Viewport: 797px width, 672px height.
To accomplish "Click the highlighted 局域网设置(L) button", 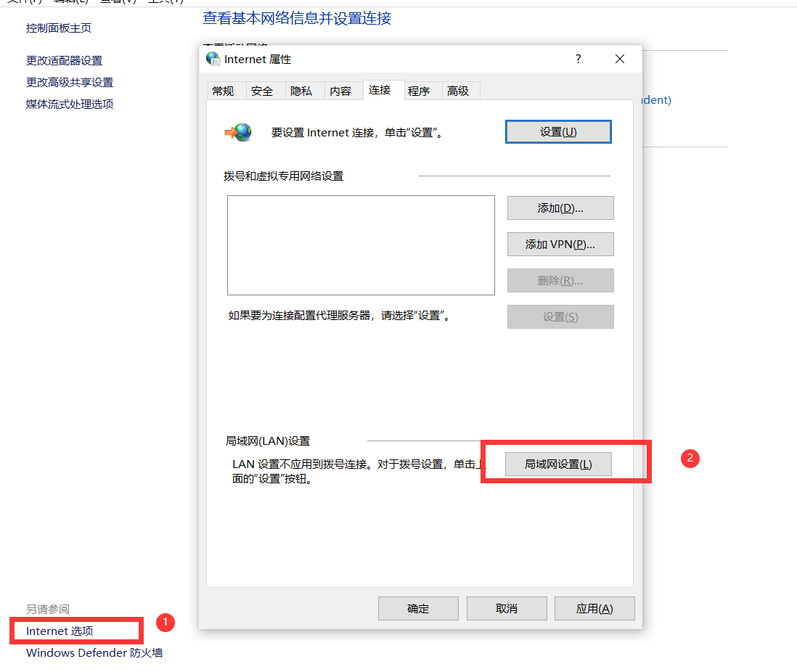I will pos(557,464).
